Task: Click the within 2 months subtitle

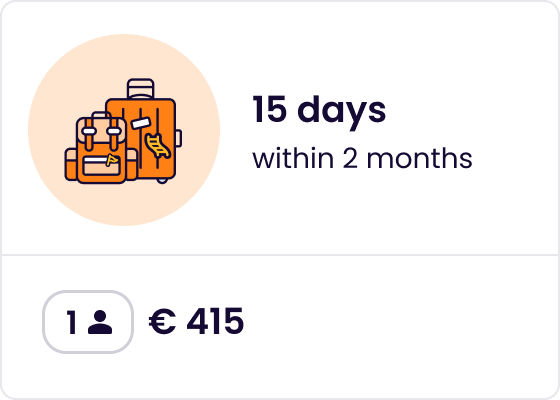Action: 362,158
